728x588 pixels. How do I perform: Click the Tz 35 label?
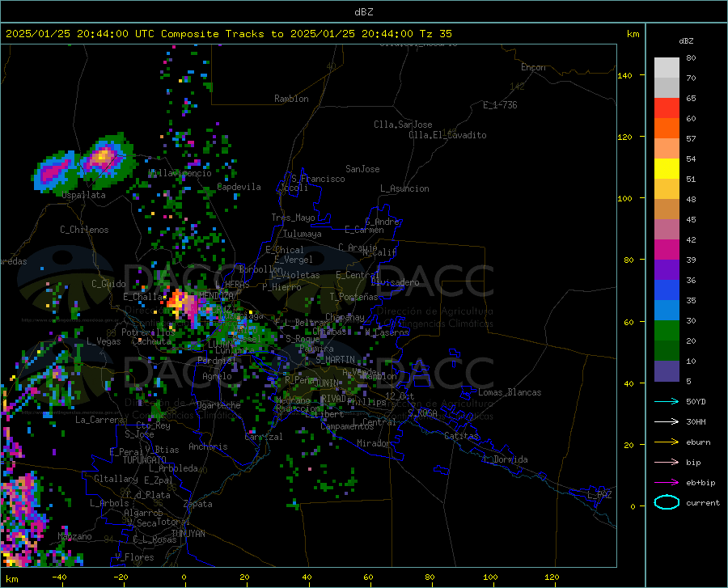(x=436, y=34)
